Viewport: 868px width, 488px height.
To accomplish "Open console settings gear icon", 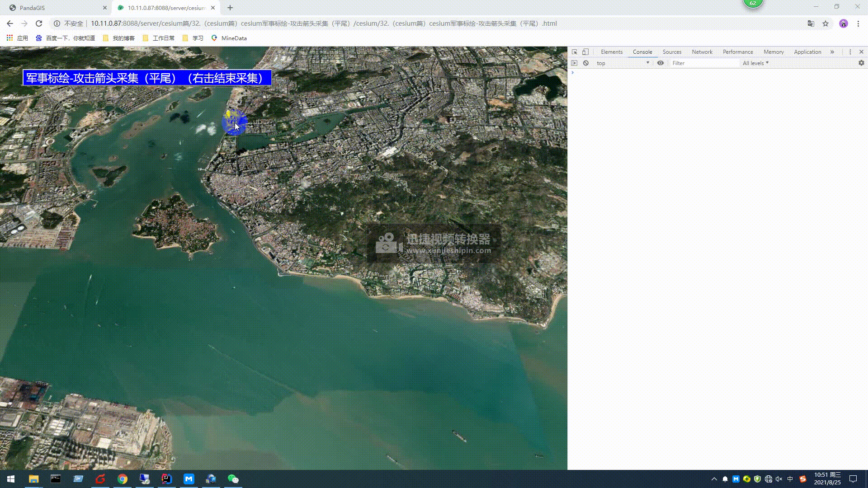I will pos(861,63).
